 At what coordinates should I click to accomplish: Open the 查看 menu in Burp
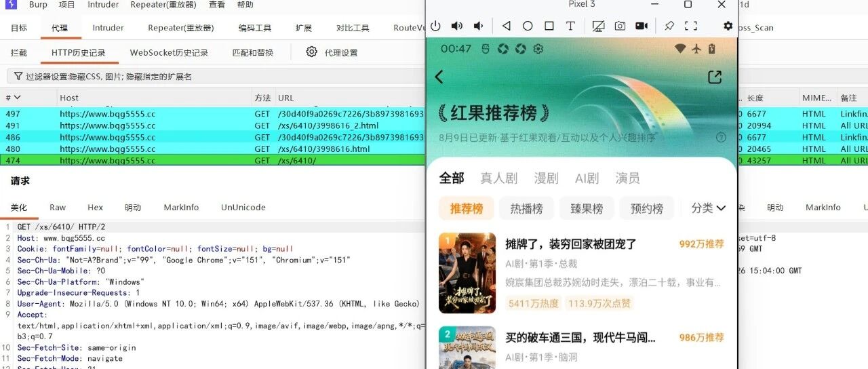pyautogui.click(x=217, y=5)
